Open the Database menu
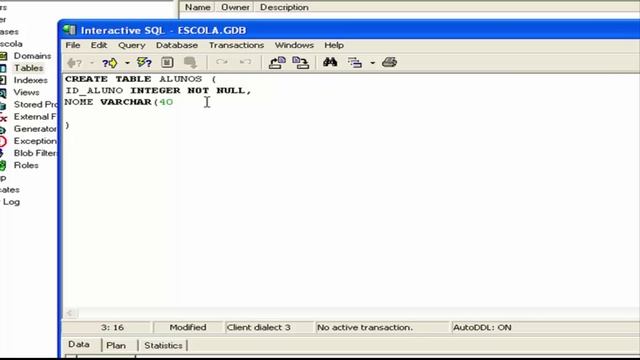This screenshot has width=640, height=360. click(x=177, y=45)
